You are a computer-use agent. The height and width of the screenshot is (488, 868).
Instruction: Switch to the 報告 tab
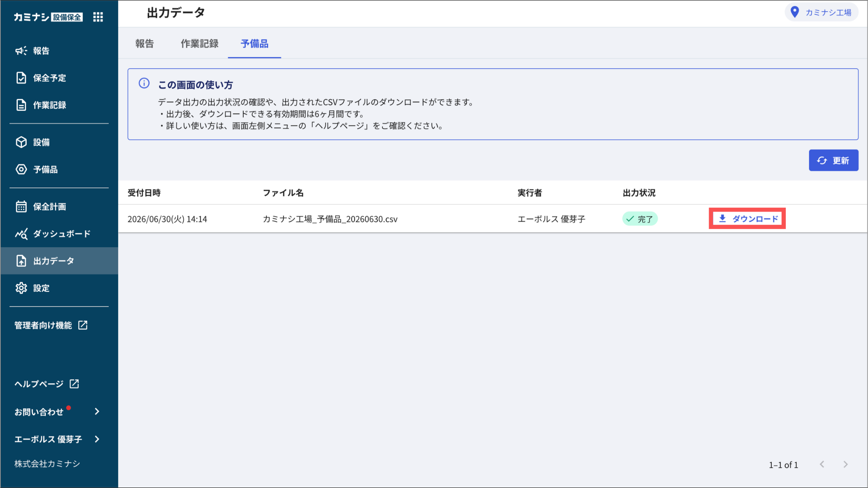[x=145, y=44]
